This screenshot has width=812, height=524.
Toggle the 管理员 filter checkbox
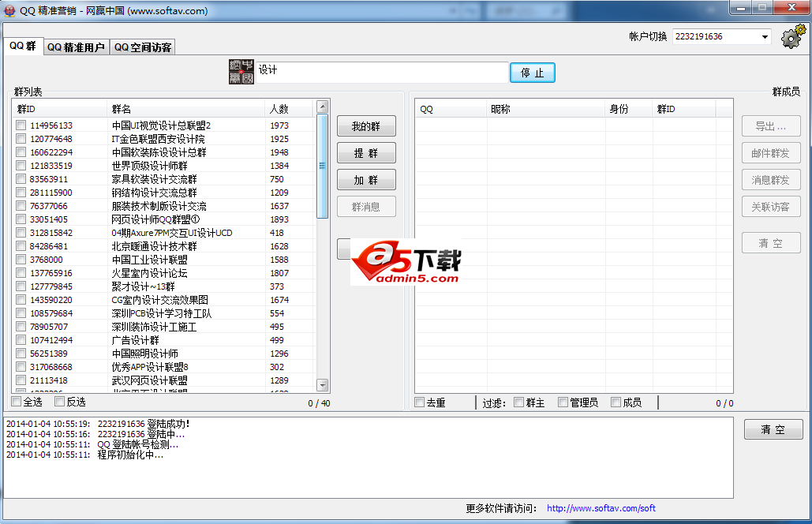[x=563, y=402]
